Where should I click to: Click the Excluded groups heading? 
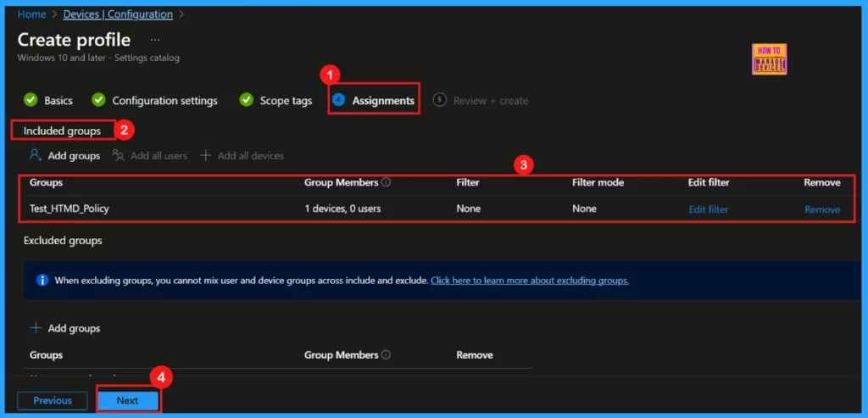pos(63,241)
